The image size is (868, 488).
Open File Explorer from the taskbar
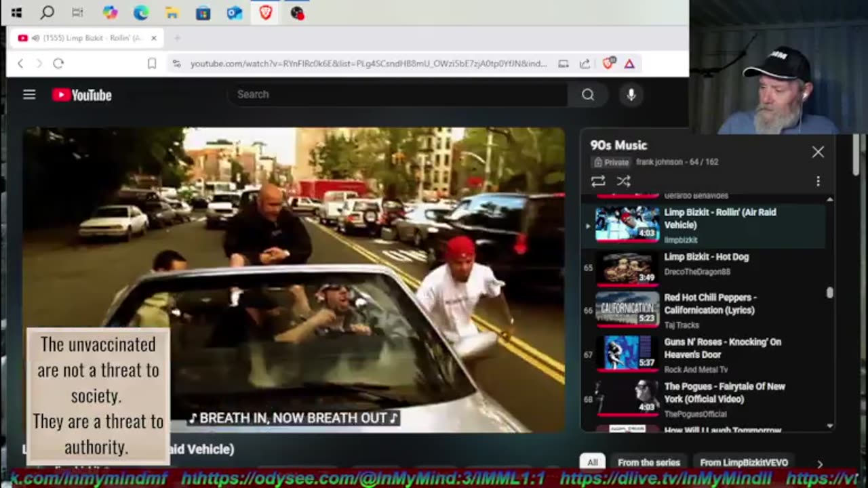pyautogui.click(x=172, y=12)
